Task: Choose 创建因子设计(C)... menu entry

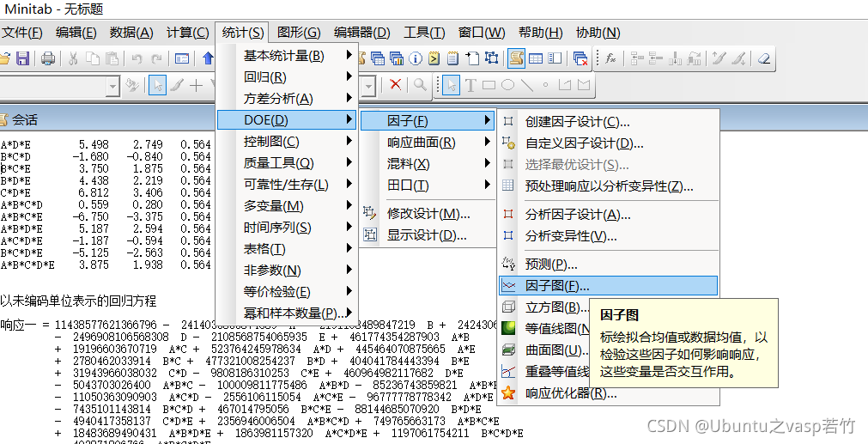Action: click(609, 122)
